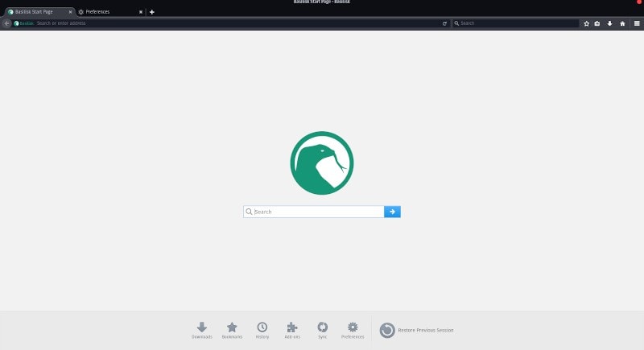This screenshot has width=644, height=350.
Task: Focus the start page Search field
Action: click(x=314, y=212)
